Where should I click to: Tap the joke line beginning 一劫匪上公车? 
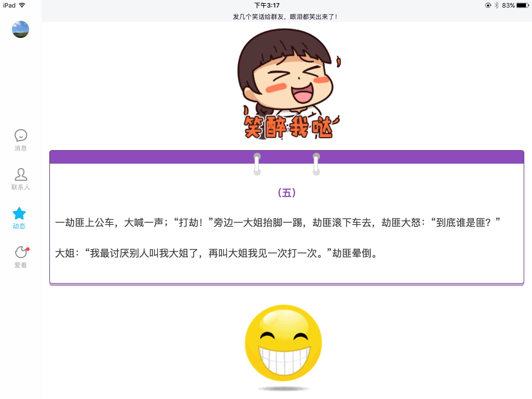pyautogui.click(x=277, y=223)
